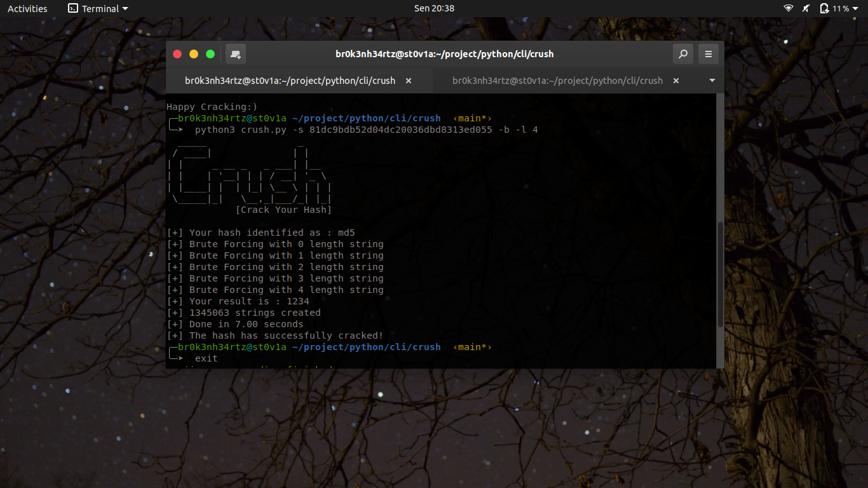Screen dimensions: 868x488
Task: Switch to first crush terminal tab
Action: 290,81
